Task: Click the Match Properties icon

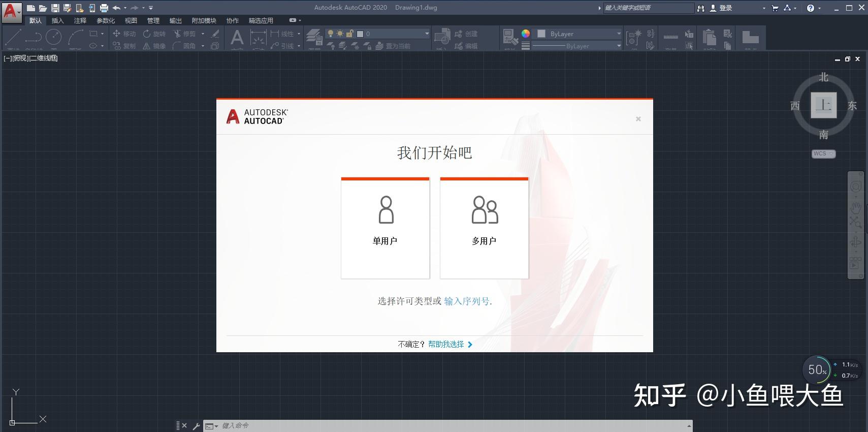Action: coord(510,38)
